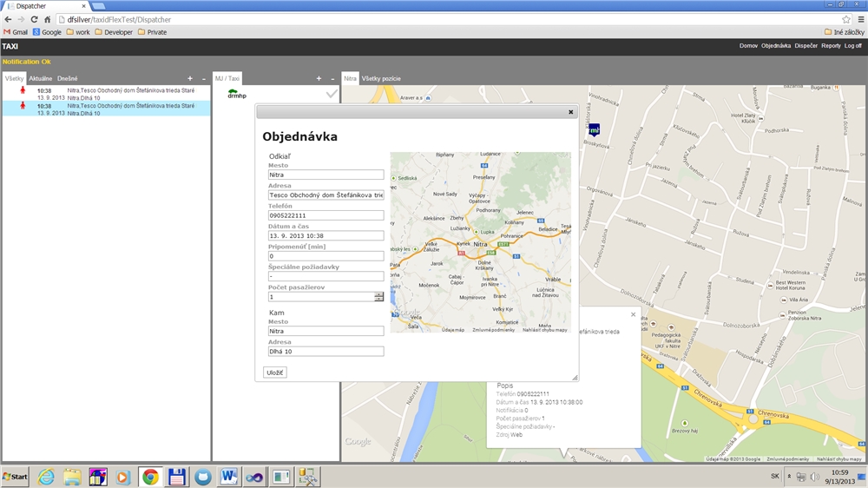Open Iné záložky bookmarks folder
This screenshot has width=868, height=488.
coord(845,32)
